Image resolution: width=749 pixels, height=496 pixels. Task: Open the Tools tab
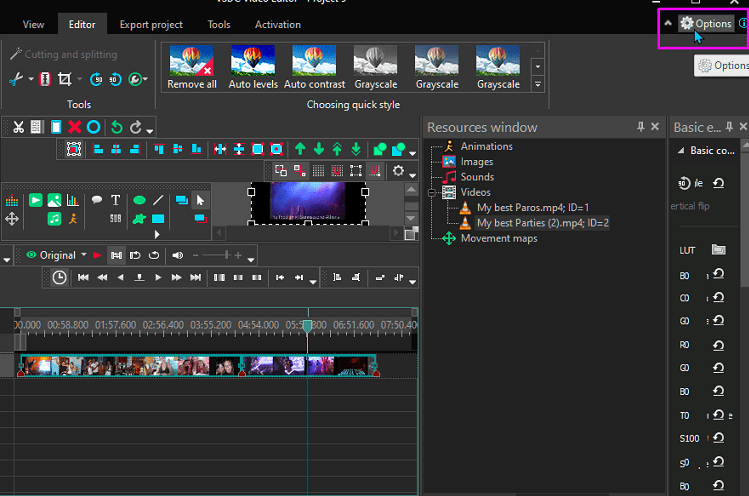[219, 24]
